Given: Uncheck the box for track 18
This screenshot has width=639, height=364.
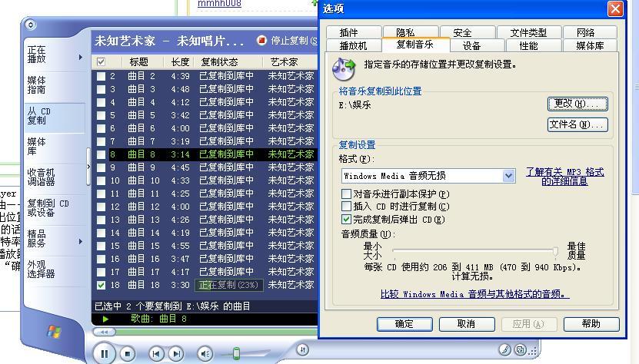Looking at the screenshot, I should pos(101,285).
